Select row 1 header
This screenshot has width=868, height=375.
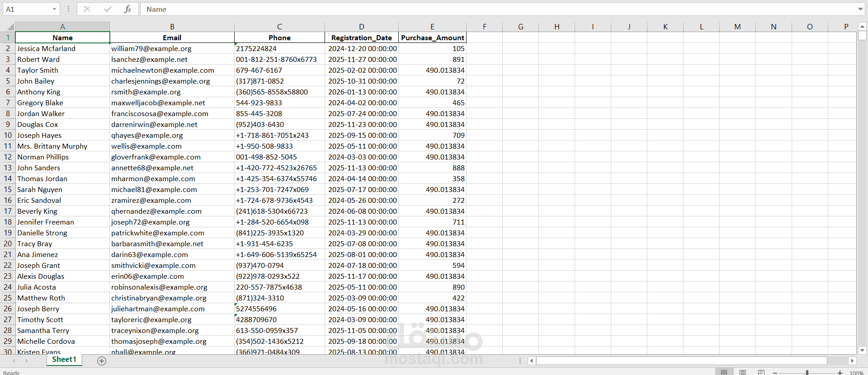click(x=8, y=37)
